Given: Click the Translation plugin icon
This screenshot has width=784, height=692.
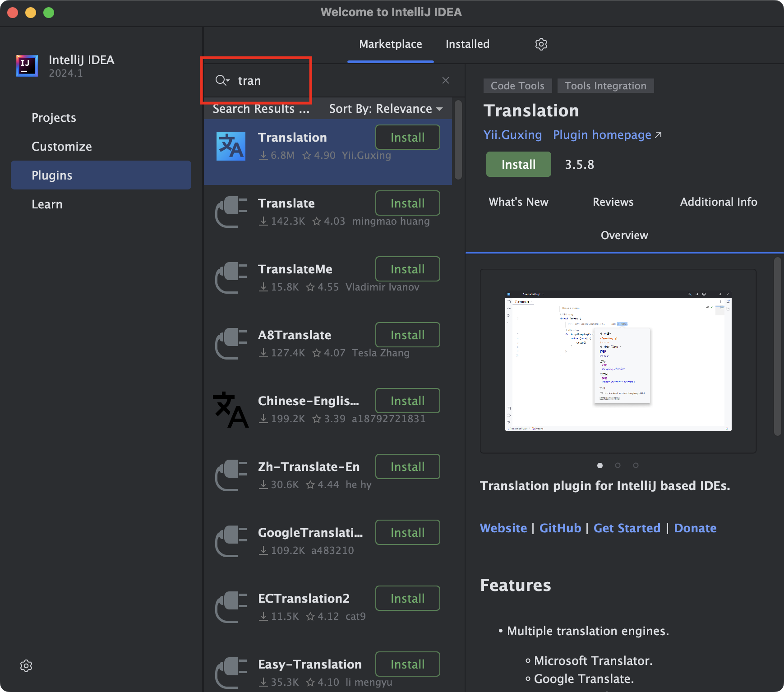Looking at the screenshot, I should [x=231, y=146].
